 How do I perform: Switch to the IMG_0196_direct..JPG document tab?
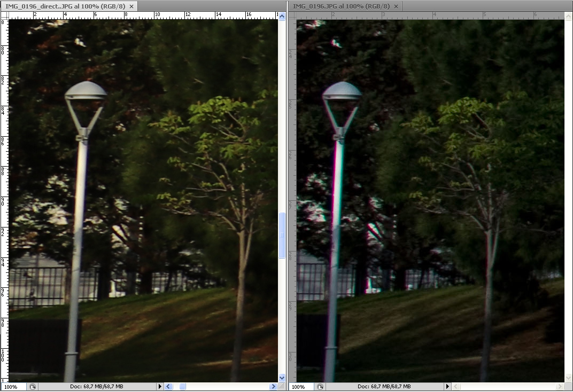(x=64, y=6)
